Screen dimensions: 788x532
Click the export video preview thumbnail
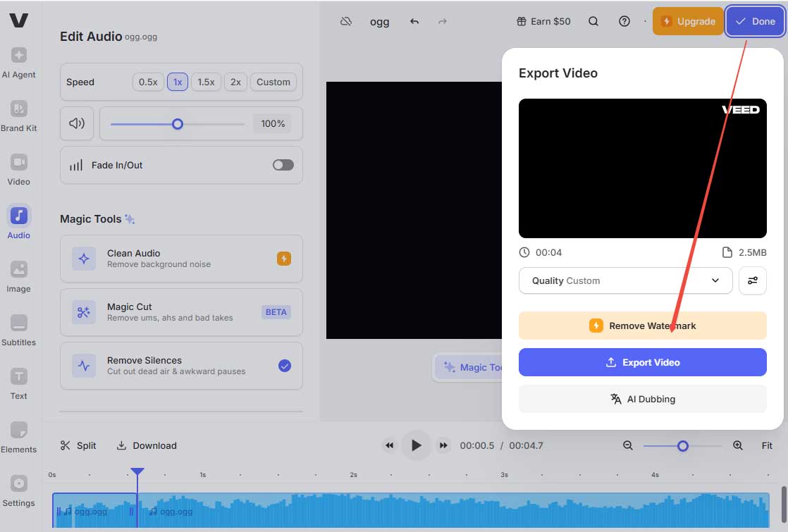tap(642, 168)
